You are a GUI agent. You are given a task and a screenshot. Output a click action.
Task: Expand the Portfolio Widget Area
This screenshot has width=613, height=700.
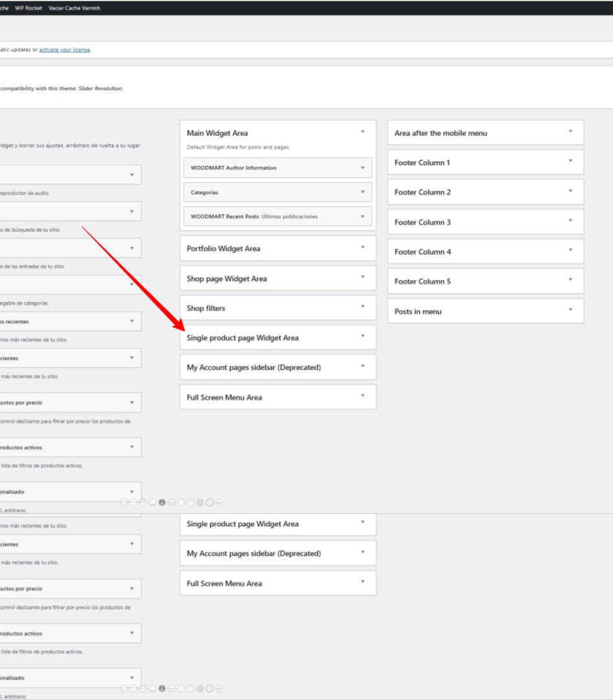362,248
